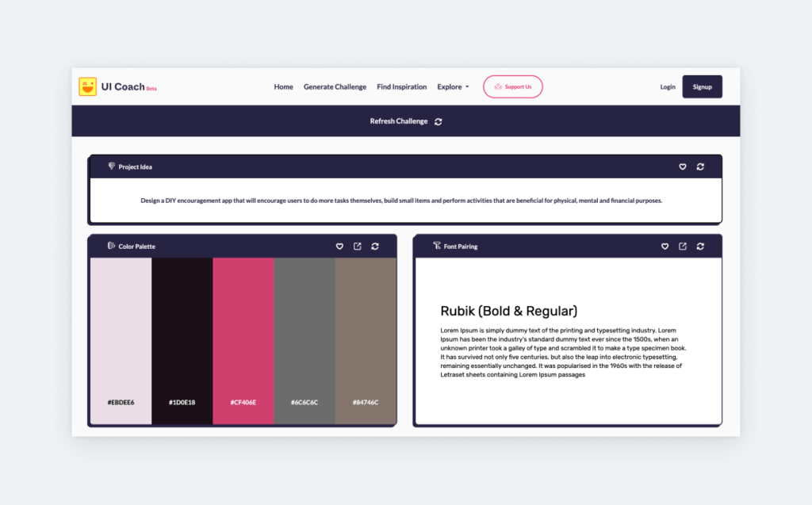
Task: Open the Explore dropdown menu
Action: pyautogui.click(x=452, y=86)
